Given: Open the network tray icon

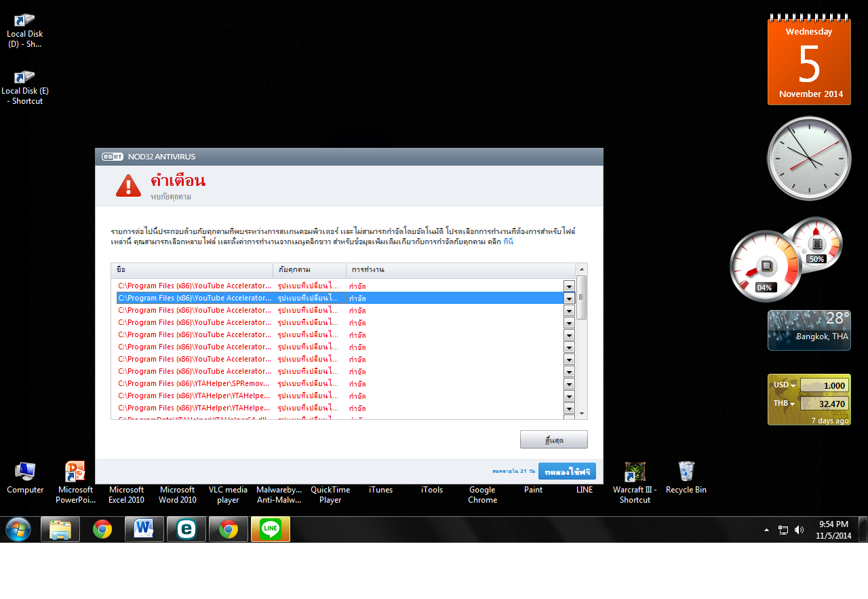Looking at the screenshot, I should pos(783,530).
